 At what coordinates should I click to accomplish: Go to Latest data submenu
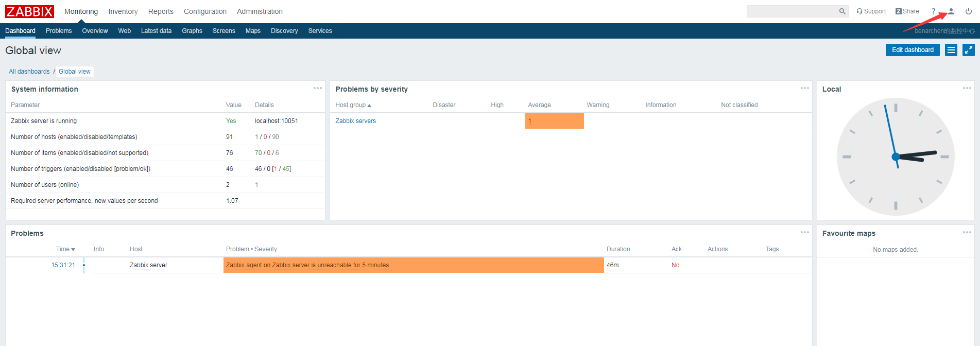[x=156, y=31]
